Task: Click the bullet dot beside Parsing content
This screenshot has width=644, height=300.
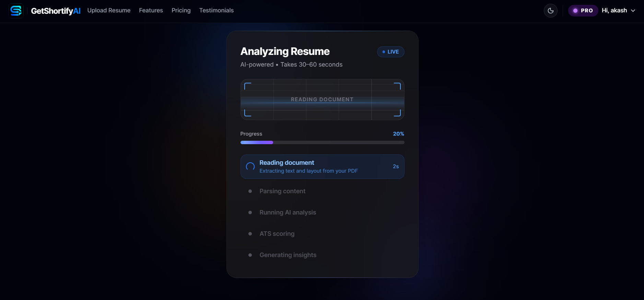Action: pos(250,191)
